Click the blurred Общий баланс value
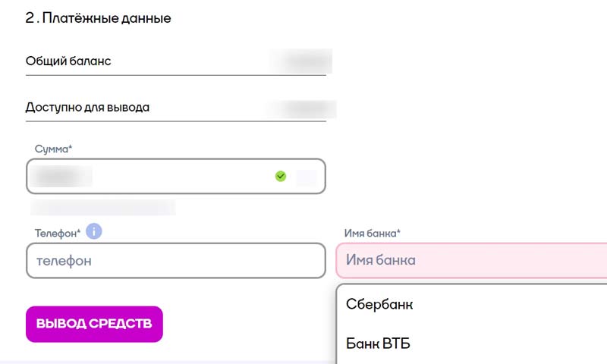 click(x=304, y=61)
